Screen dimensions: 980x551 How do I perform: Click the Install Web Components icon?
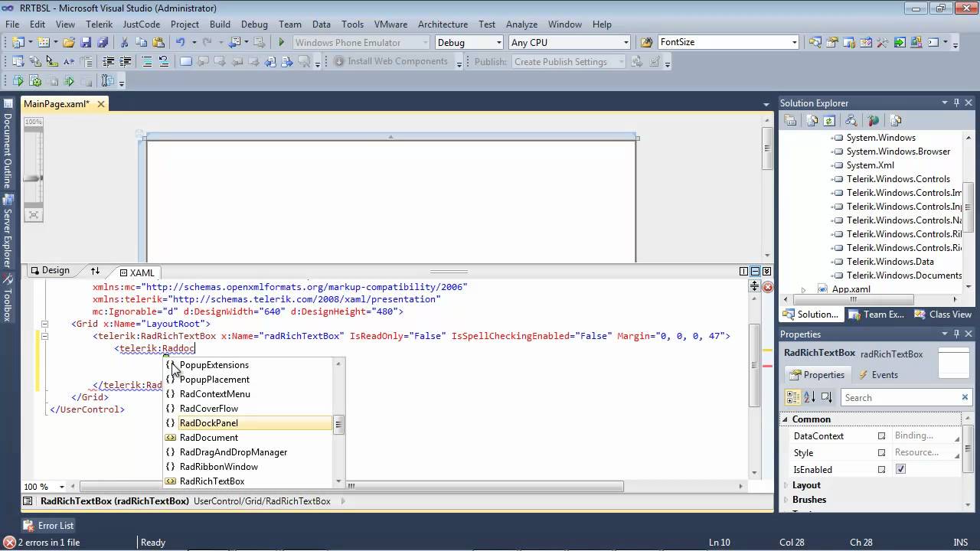point(340,61)
